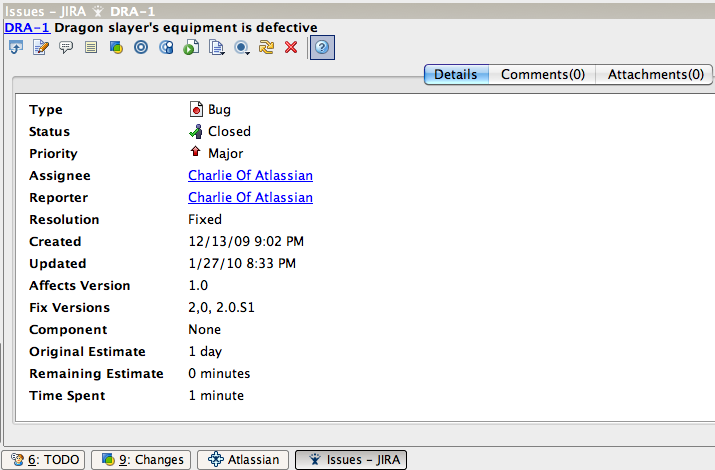Click the log work list icon
Screen dimensions: 715x470
tap(91, 47)
